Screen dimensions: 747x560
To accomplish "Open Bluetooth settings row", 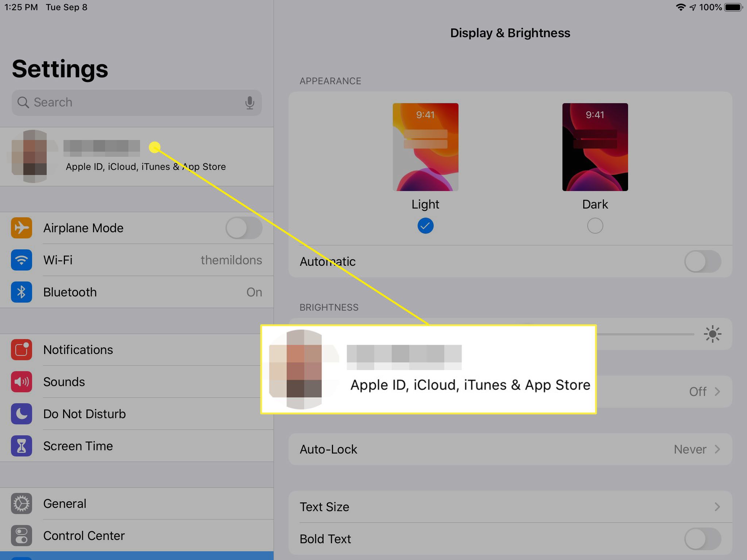I will point(137,292).
